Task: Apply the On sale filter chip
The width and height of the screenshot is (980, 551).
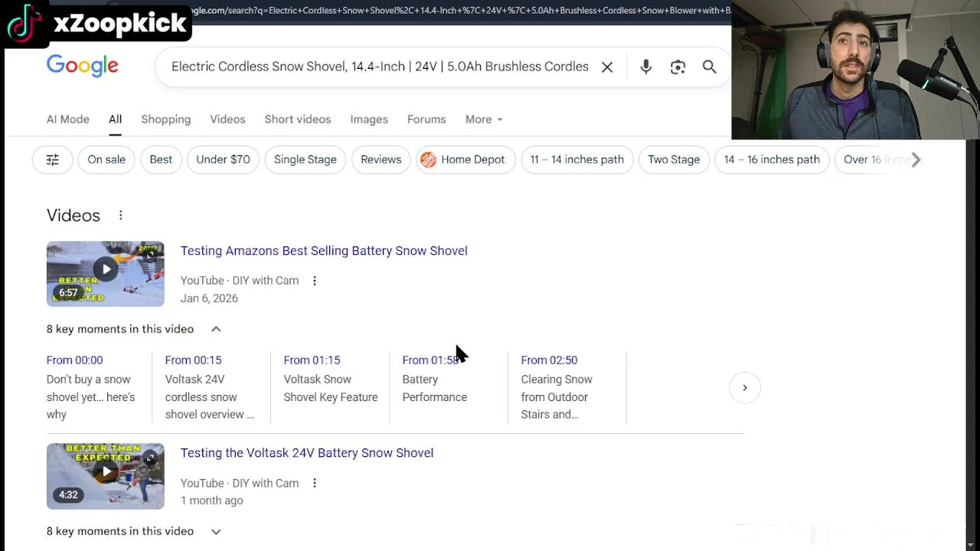Action: tap(106, 159)
